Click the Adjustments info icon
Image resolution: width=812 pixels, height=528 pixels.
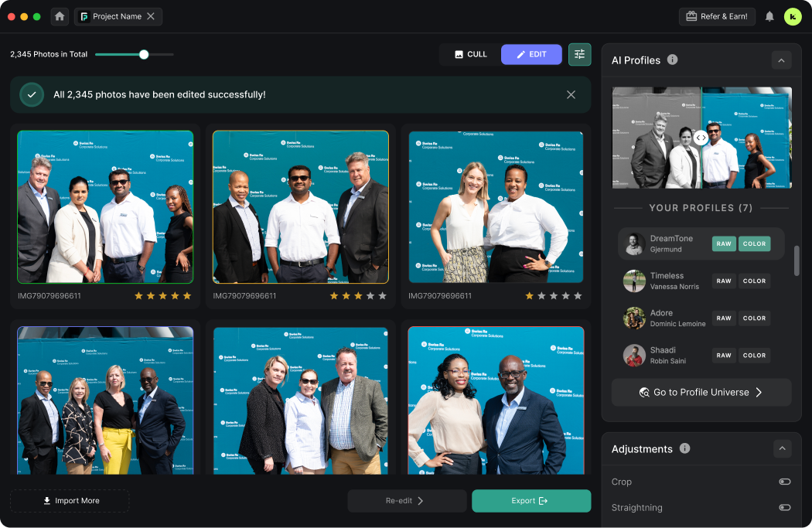coord(685,449)
